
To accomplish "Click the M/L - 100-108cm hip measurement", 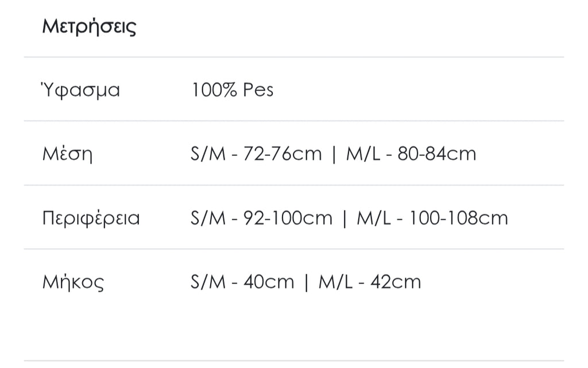I will (432, 218).
